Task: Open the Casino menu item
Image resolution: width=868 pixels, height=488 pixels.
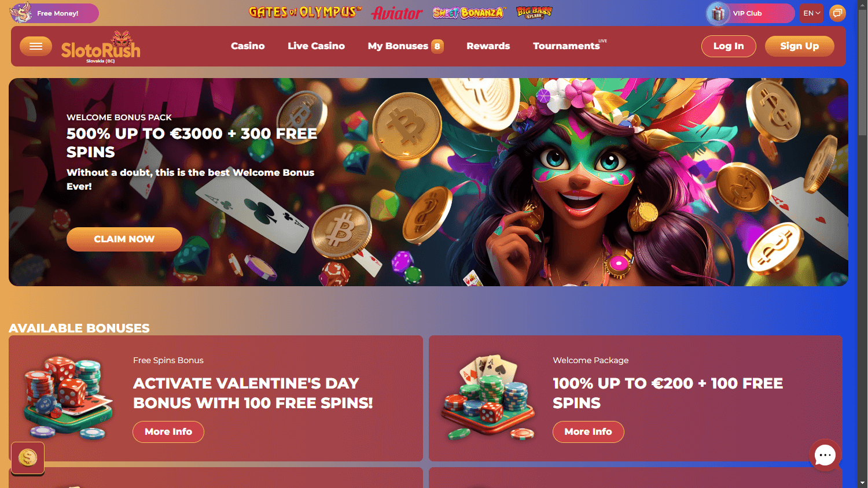Action: pyautogui.click(x=248, y=46)
